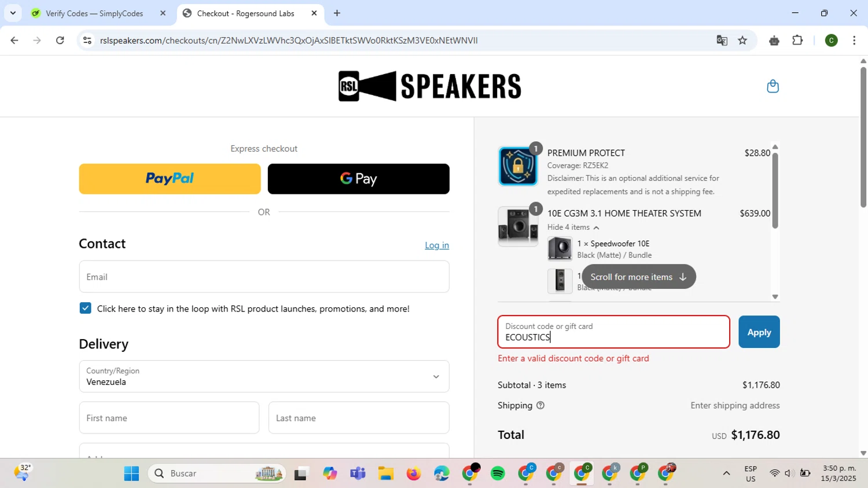Launch Firefox from the taskbar
The image size is (868, 488).
coord(414,474)
